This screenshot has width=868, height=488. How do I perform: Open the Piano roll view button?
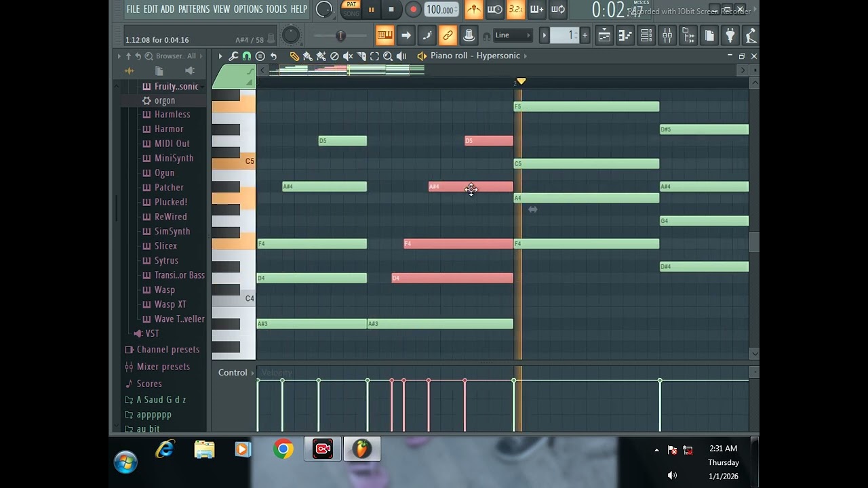pyautogui.click(x=625, y=35)
